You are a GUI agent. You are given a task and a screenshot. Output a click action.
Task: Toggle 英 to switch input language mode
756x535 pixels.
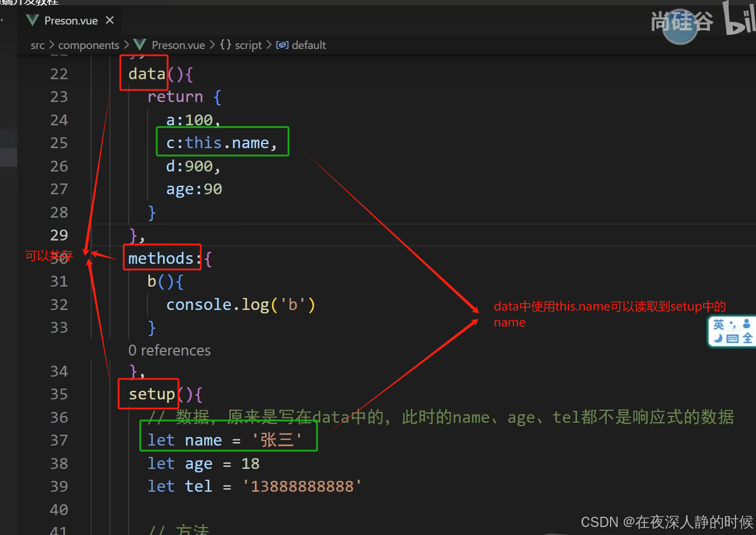click(718, 324)
